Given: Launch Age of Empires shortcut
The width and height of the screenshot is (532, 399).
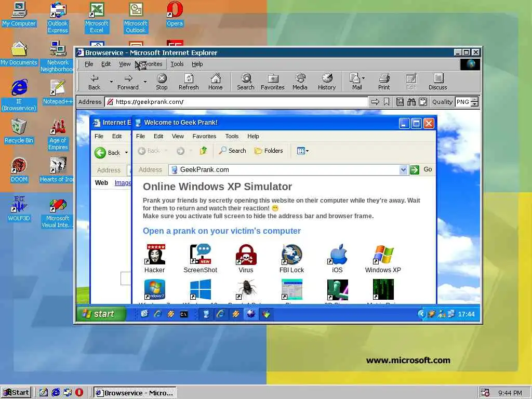Looking at the screenshot, I should 58,135.
